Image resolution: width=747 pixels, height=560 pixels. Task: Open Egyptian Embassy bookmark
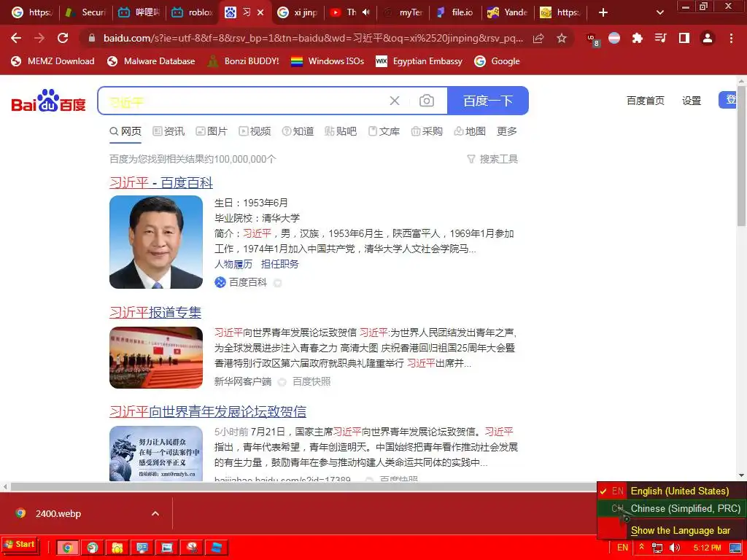(x=419, y=61)
